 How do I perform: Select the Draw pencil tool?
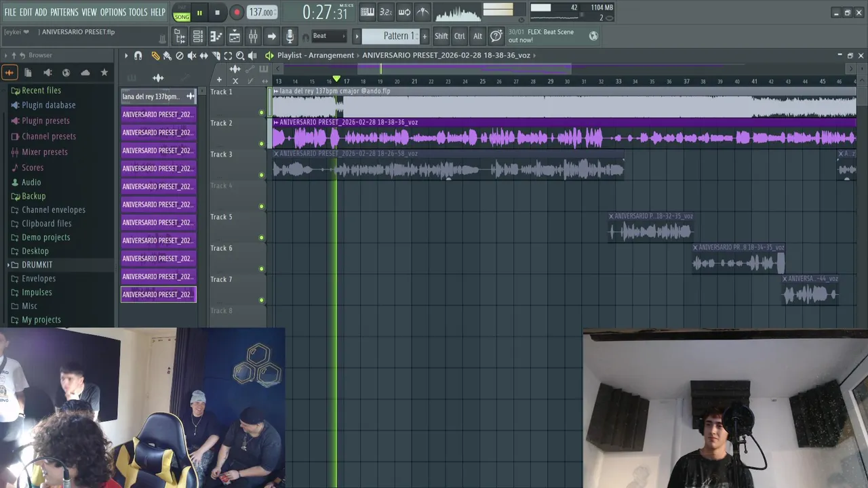155,56
